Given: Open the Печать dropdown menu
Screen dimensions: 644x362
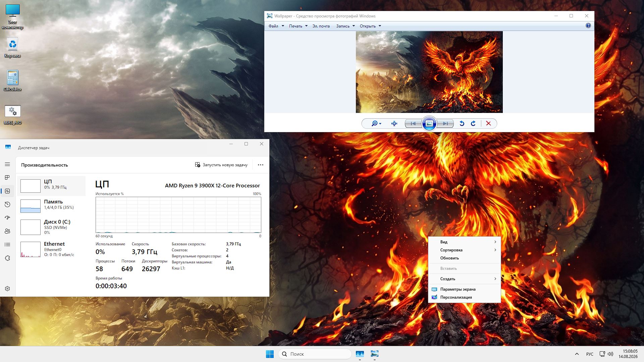Looking at the screenshot, I should point(298,26).
